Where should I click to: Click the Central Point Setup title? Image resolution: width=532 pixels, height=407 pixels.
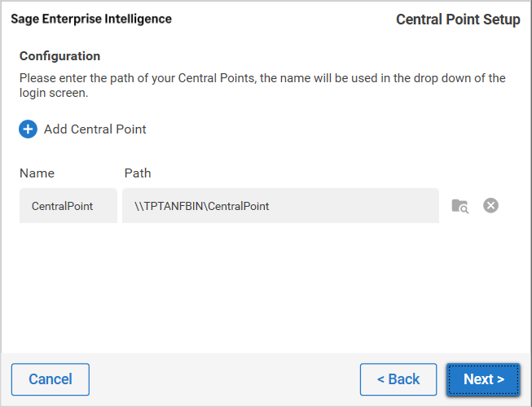[x=458, y=20]
